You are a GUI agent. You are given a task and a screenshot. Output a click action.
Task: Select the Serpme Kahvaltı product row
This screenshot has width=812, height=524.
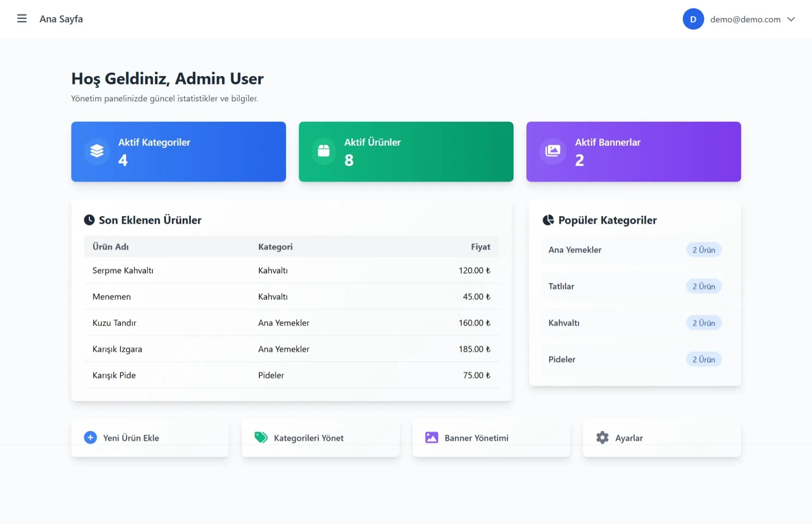click(x=291, y=271)
